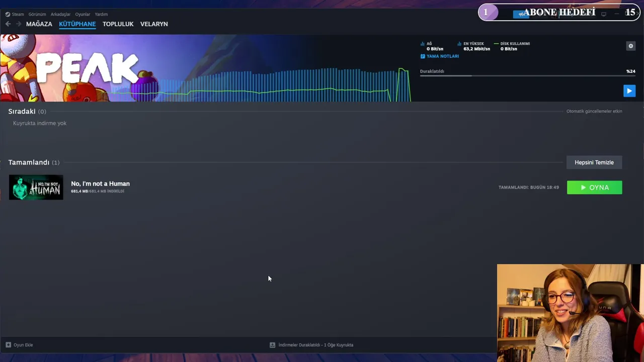Click the '%24' progress percentage
Image resolution: width=644 pixels, height=362 pixels.
pyautogui.click(x=631, y=71)
